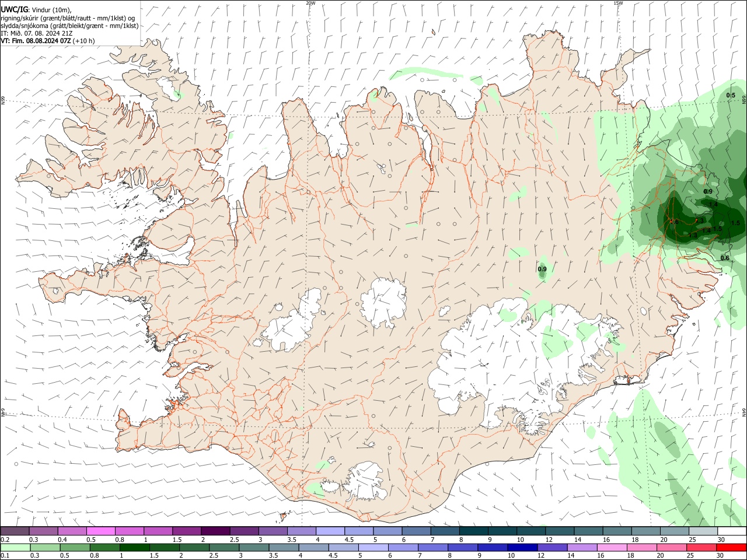The width and height of the screenshot is (747, 560).
Task: Pick the 12 teal-grey swatch in upper legend row
Action: [x=559, y=531]
